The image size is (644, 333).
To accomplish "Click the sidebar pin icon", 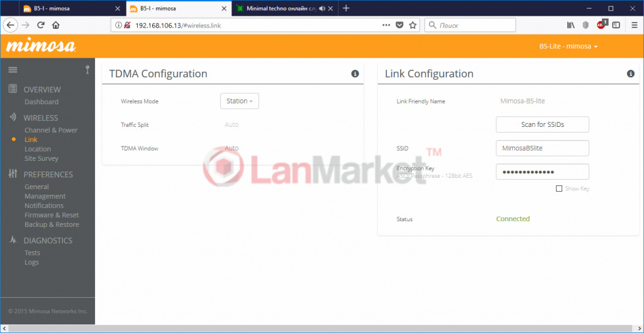I will 87,70.
